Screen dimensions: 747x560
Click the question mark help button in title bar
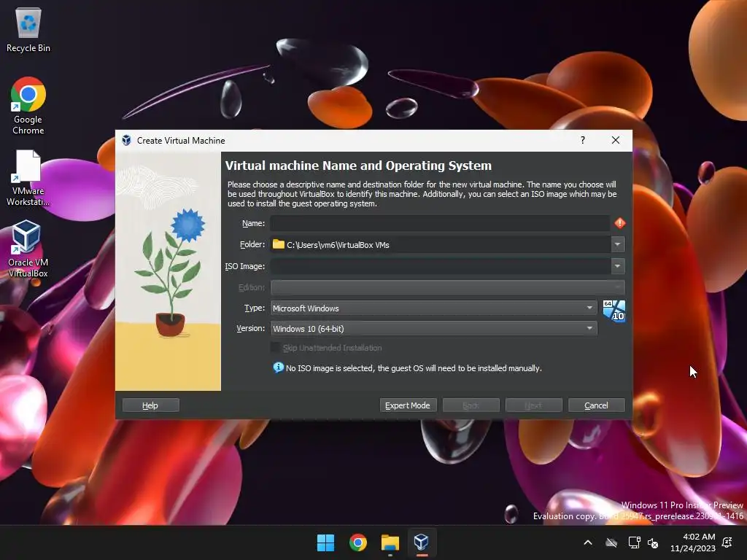pos(583,140)
